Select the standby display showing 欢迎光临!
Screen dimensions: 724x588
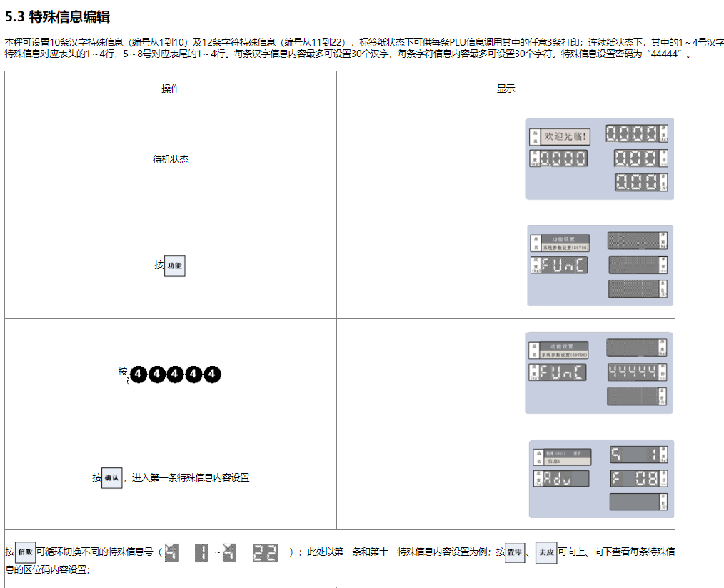pos(599,158)
